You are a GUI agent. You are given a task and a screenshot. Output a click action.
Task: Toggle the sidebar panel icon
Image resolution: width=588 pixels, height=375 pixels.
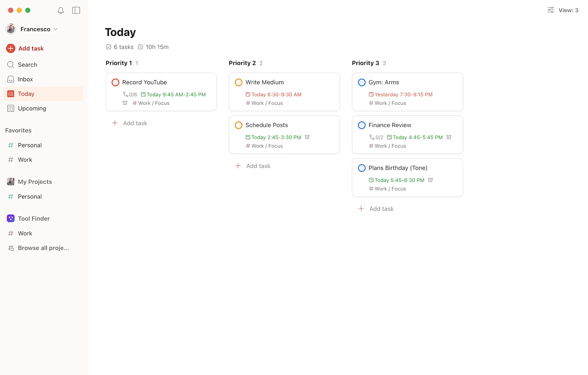[76, 10]
